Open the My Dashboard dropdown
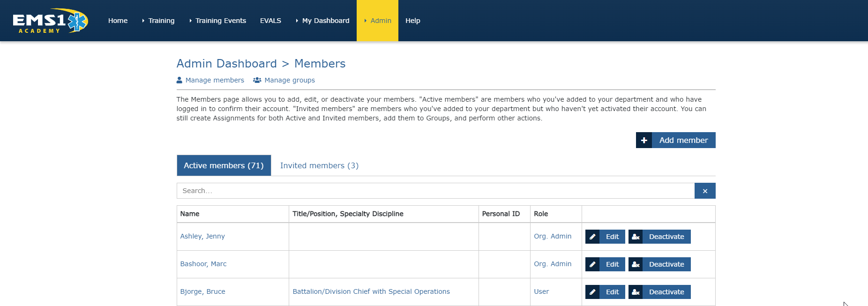868x306 pixels. [323, 21]
